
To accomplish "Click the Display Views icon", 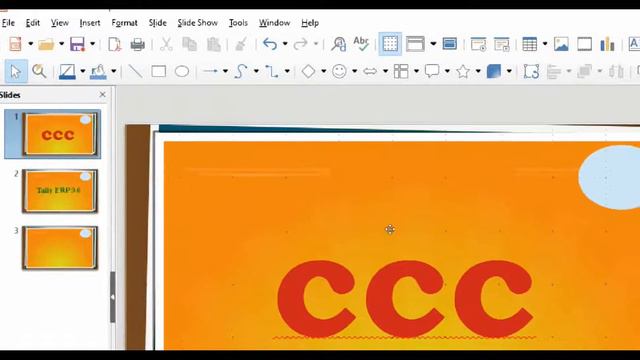I will [x=415, y=44].
